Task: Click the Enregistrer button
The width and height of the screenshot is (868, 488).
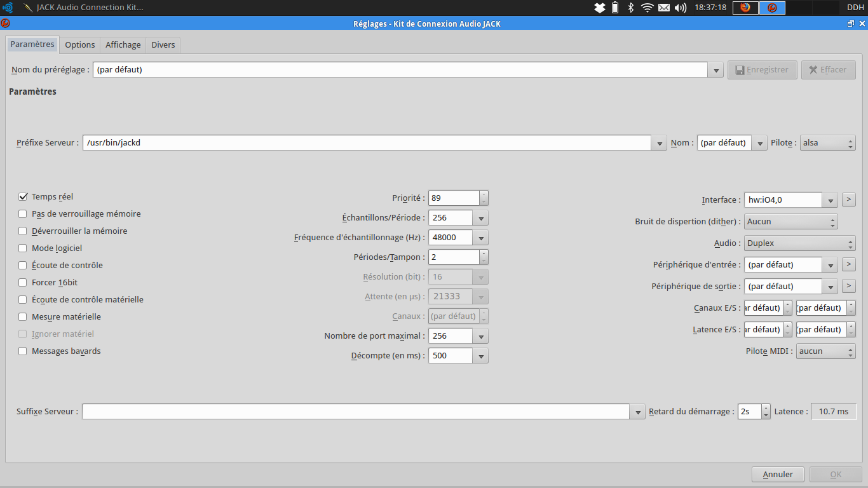Action: [x=762, y=70]
